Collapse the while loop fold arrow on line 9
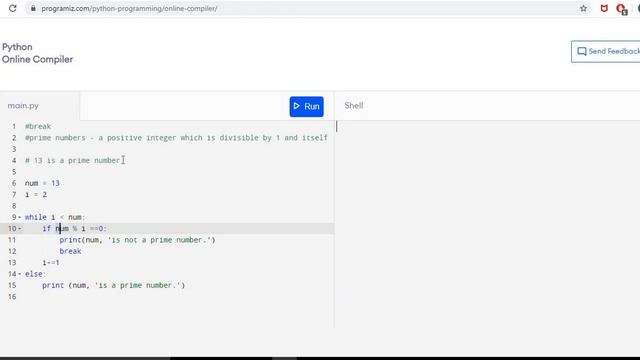 (x=20, y=217)
